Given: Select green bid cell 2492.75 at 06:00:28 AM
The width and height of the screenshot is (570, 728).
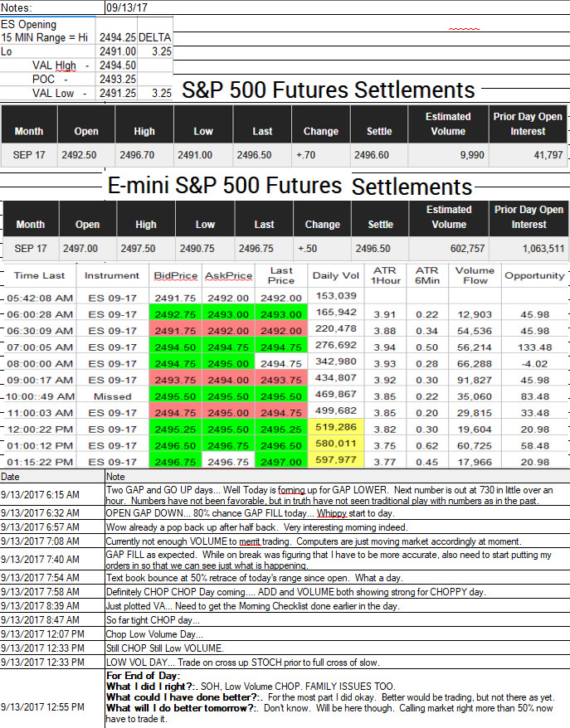Looking at the screenshot, I should [x=175, y=314].
